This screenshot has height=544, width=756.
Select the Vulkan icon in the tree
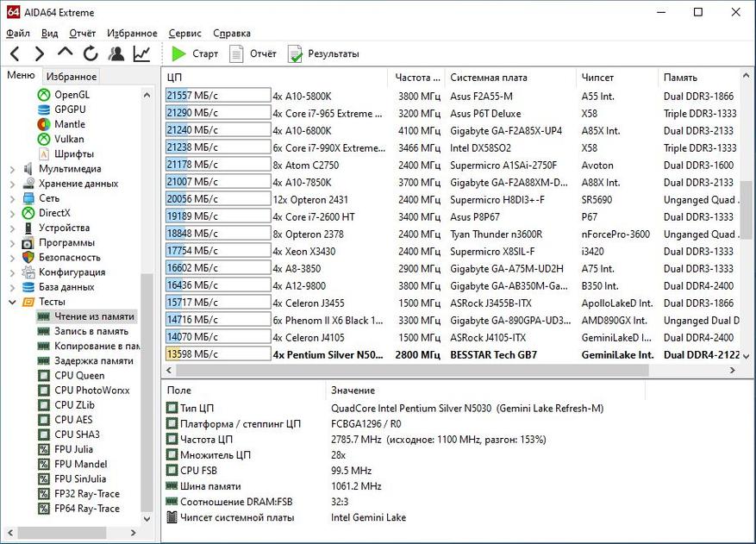coord(44,139)
